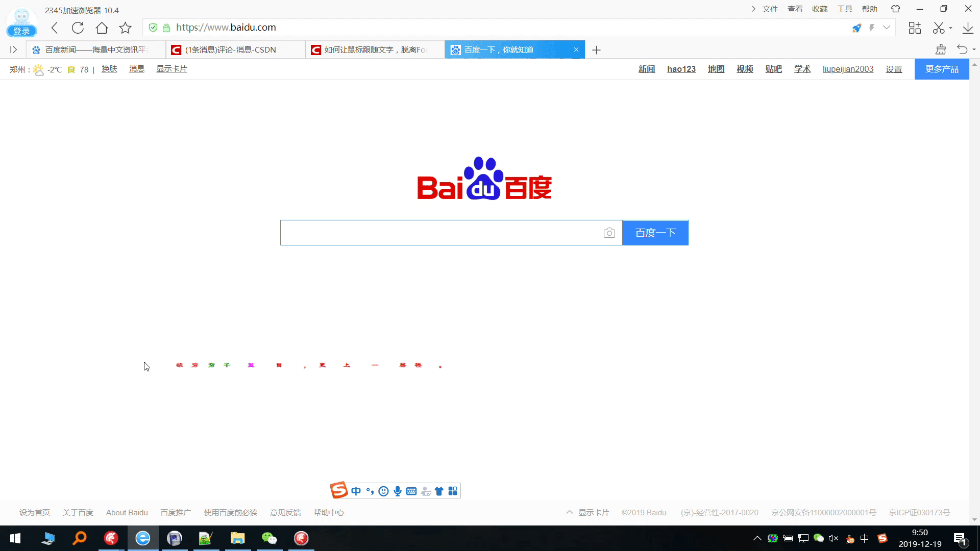This screenshot has width=980, height=551.
Task: Expand the screenshot tool dropdown arrow
Action: 950,28
